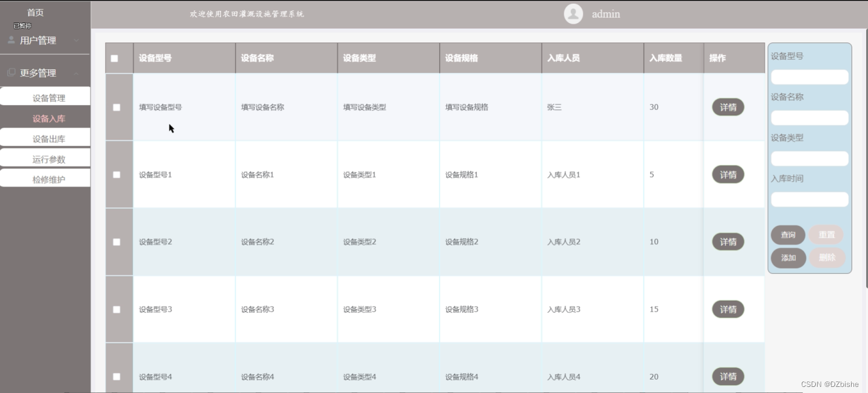Click 详情 for the 设备型号3 row
868x393 pixels.
coord(728,310)
